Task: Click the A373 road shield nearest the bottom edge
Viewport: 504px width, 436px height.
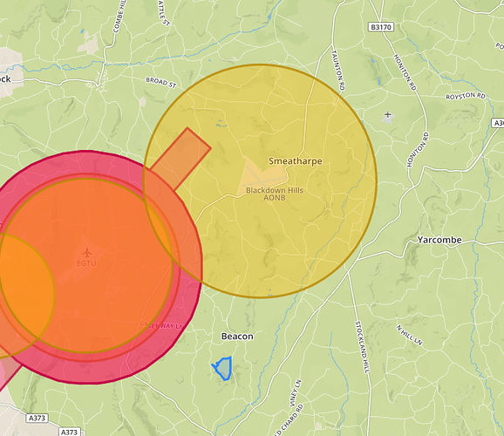Action: tap(69, 432)
